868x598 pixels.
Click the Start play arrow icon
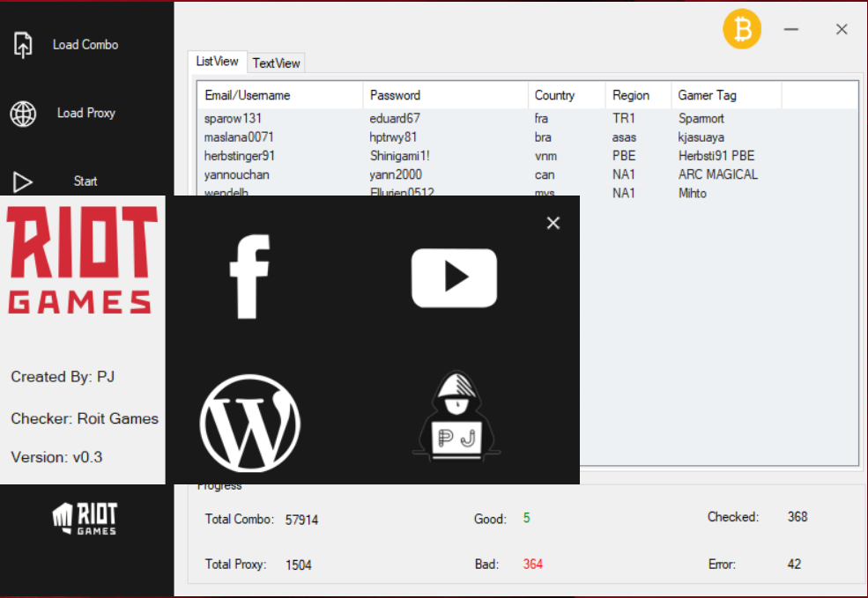(x=23, y=181)
